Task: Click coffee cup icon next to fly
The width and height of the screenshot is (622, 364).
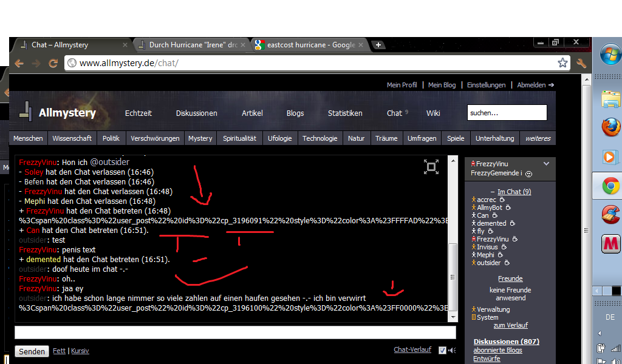Action: tap(491, 231)
